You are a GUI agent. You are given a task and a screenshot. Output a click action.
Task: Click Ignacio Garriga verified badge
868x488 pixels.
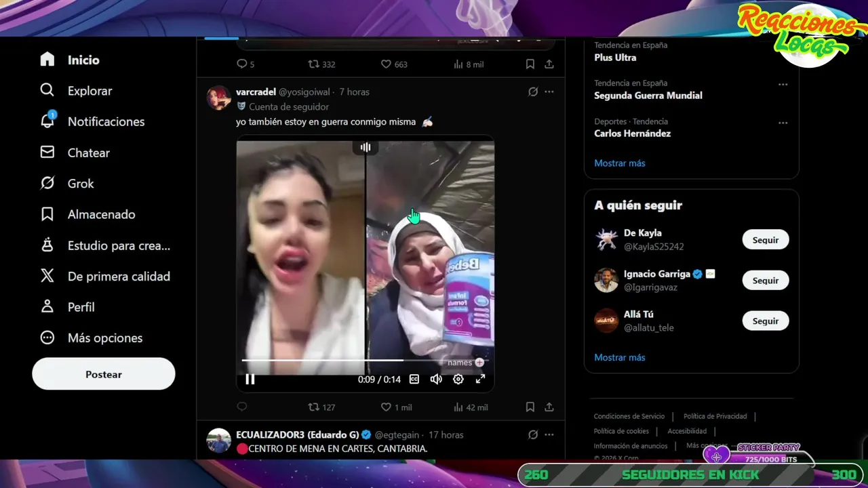click(696, 274)
